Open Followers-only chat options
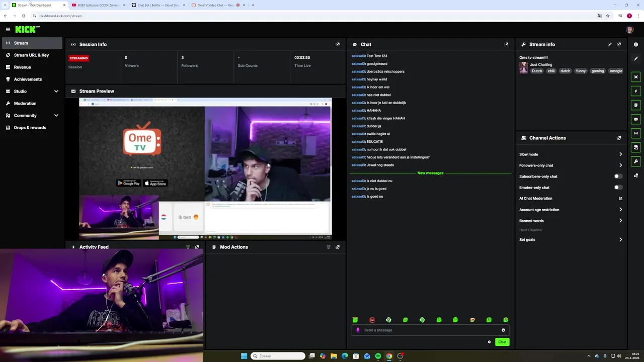Image resolution: width=644 pixels, height=362 pixels. [x=571, y=165]
